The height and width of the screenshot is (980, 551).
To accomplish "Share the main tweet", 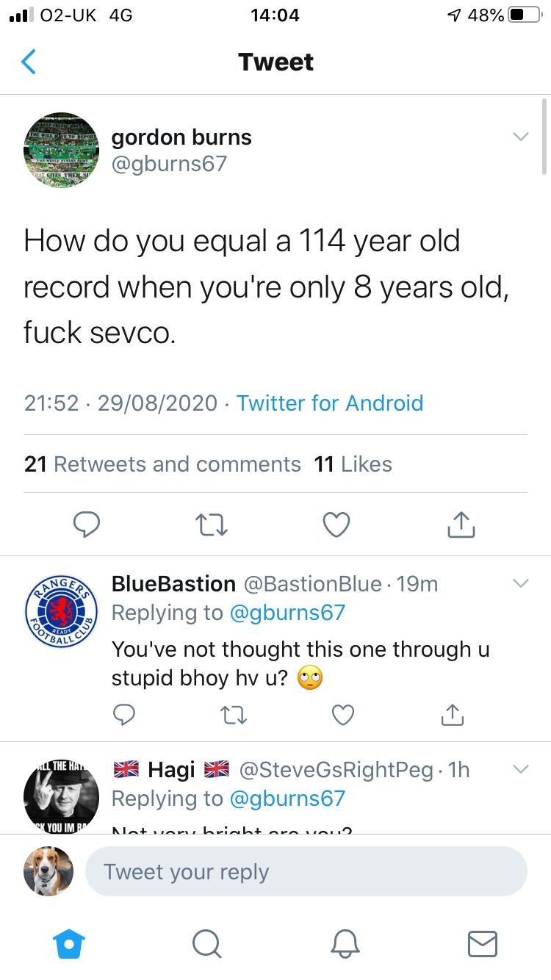I will tap(461, 525).
